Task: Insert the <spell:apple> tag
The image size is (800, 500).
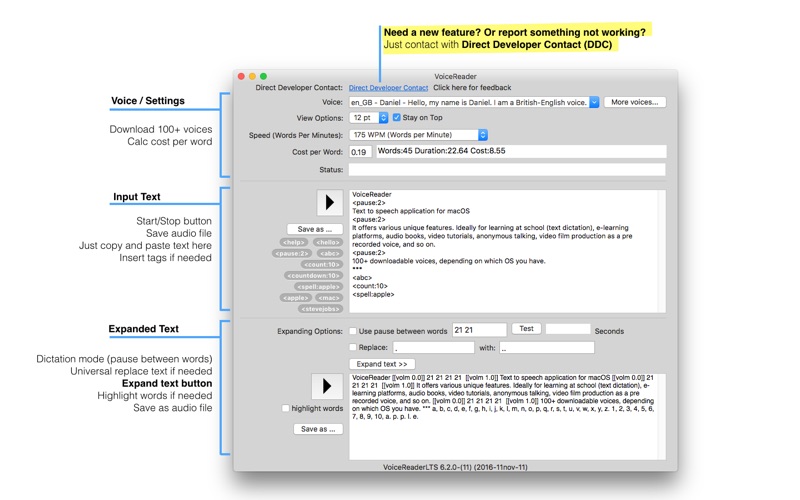Action: click(318, 287)
